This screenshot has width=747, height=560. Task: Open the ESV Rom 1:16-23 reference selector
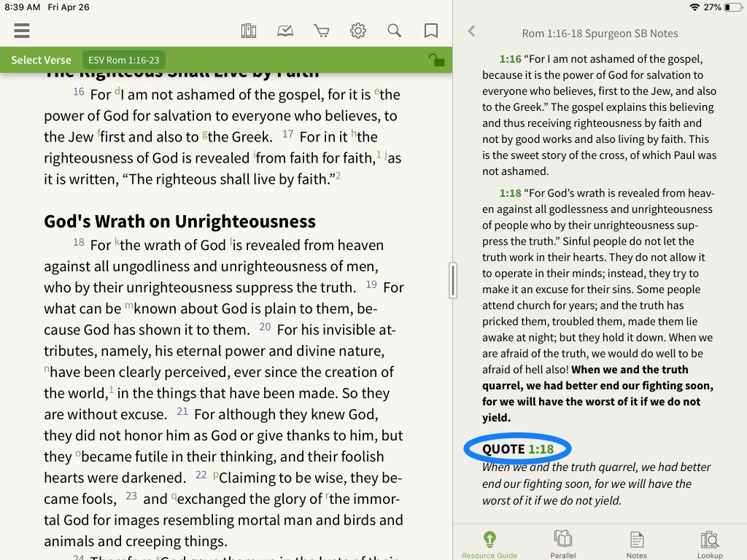[x=124, y=60]
